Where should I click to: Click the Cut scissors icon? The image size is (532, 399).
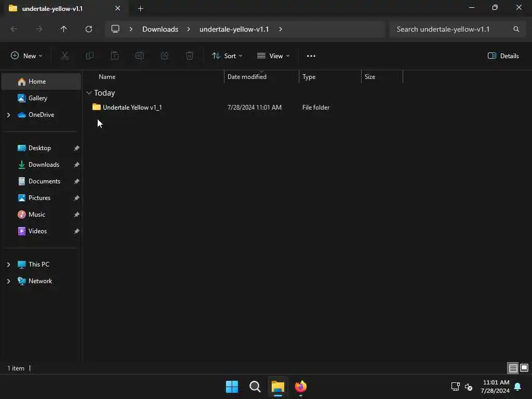tap(65, 56)
